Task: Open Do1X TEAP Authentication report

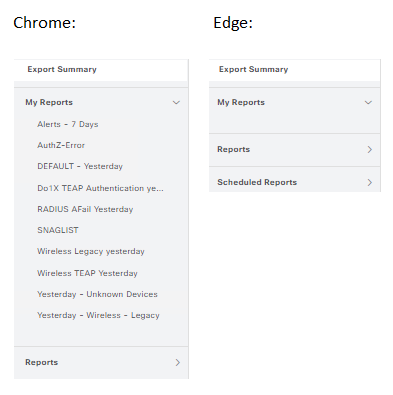Action: (x=100, y=188)
